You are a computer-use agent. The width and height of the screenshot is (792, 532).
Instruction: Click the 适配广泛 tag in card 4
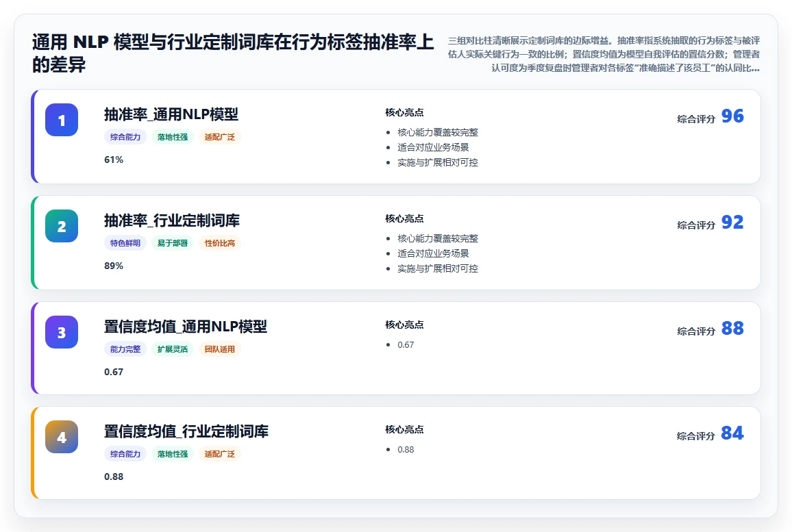(x=220, y=454)
